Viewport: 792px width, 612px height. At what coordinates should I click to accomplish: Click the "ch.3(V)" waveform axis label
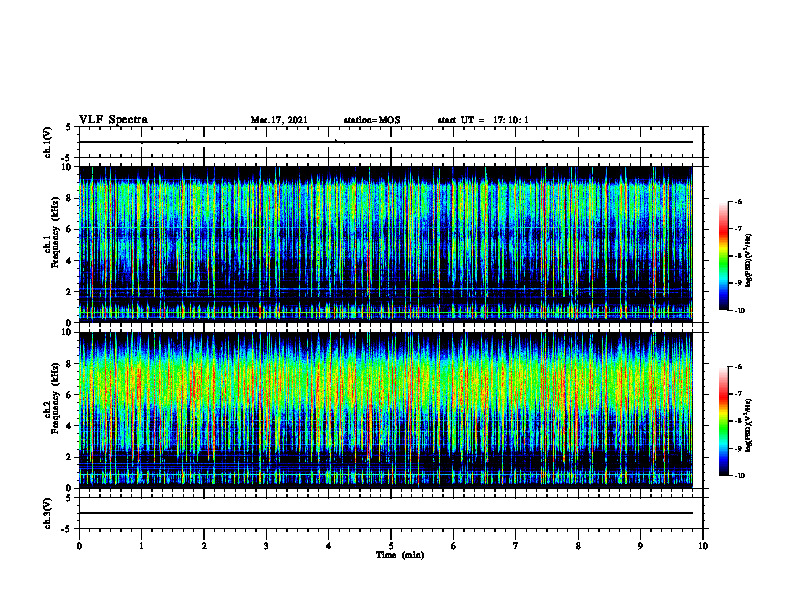coord(47,513)
